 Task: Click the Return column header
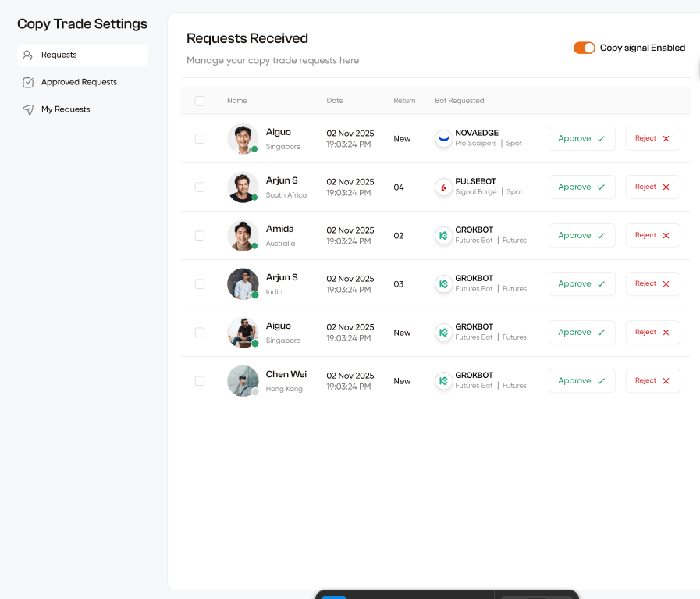coord(404,101)
